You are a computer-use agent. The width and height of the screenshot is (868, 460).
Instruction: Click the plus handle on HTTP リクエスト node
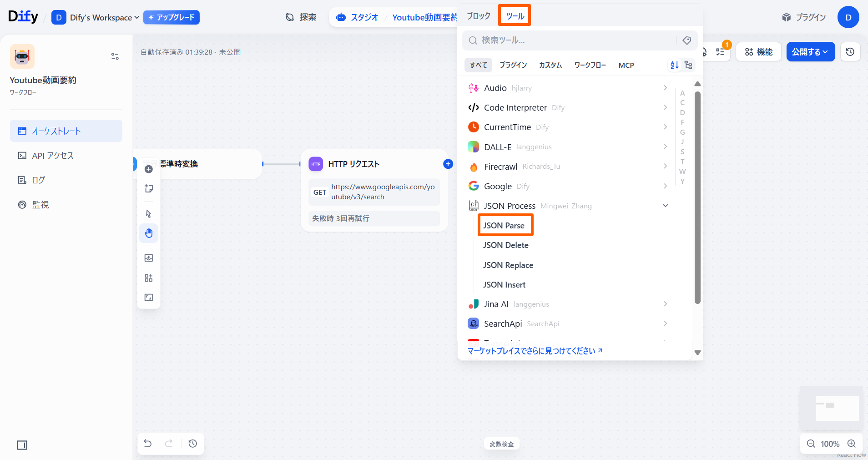pyautogui.click(x=448, y=164)
